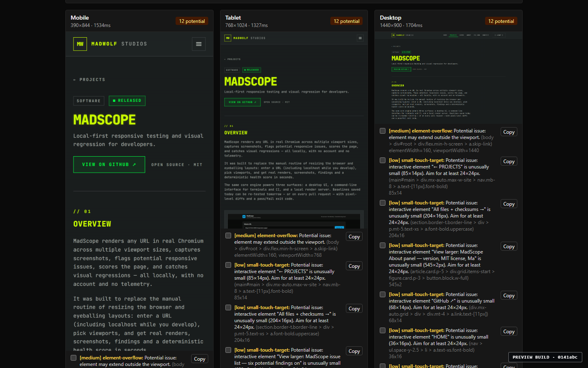The height and width of the screenshot is (368, 588).
Task: Copy Tablet "All files + checksums" issue
Action: click(354, 309)
